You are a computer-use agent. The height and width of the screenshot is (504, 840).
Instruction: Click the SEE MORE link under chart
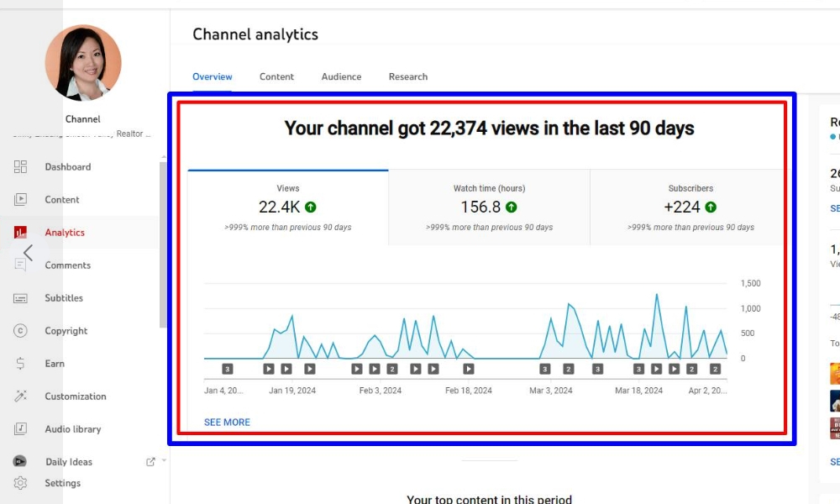[227, 423]
